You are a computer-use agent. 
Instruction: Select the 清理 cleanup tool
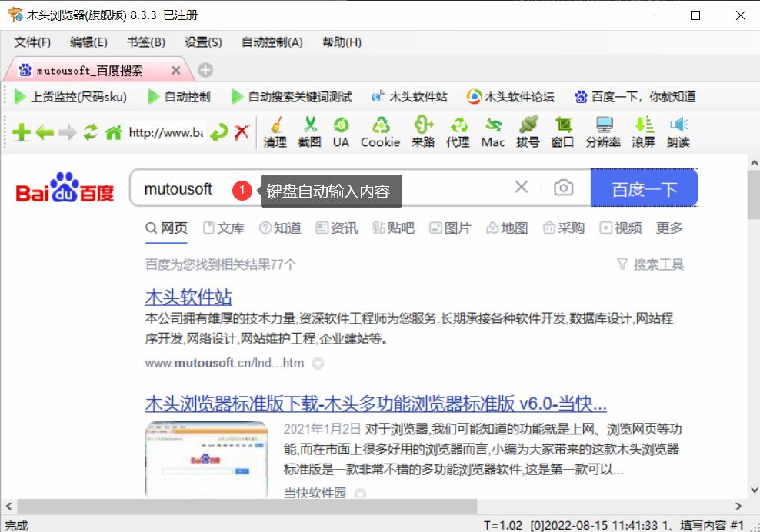(x=275, y=132)
